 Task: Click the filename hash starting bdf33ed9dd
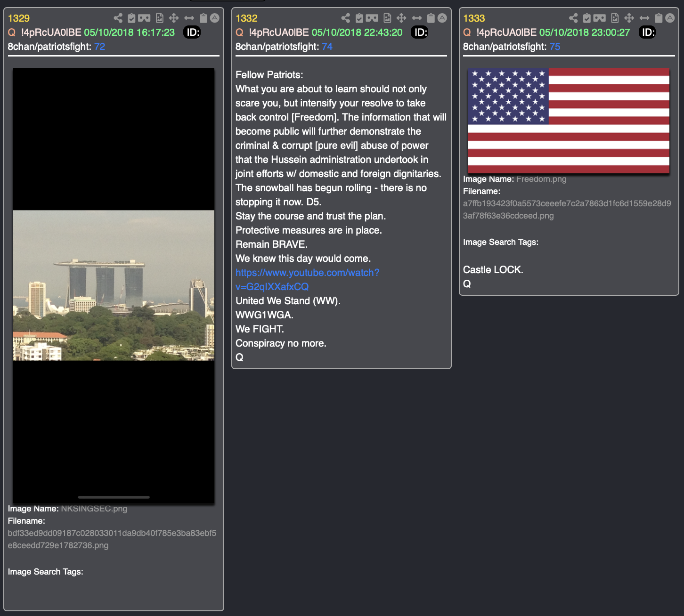click(112, 539)
